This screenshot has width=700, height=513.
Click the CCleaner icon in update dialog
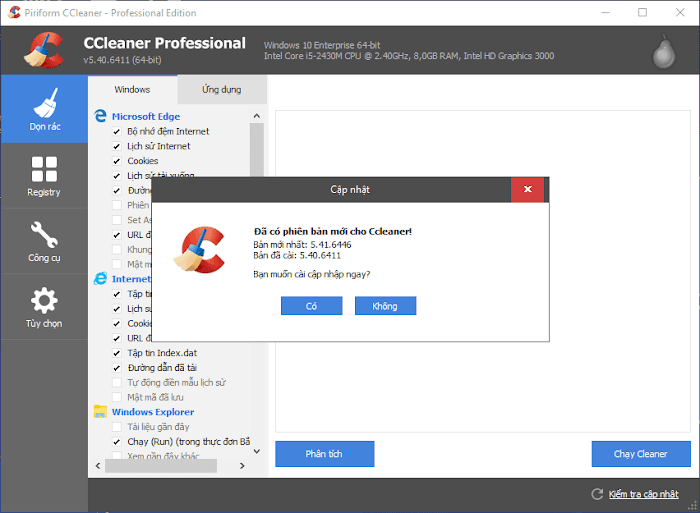(199, 250)
